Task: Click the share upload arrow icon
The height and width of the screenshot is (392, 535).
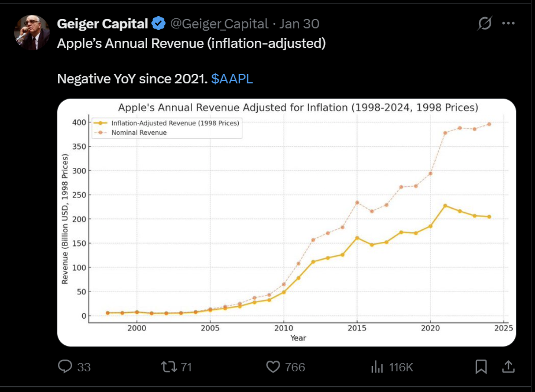Action: (508, 367)
